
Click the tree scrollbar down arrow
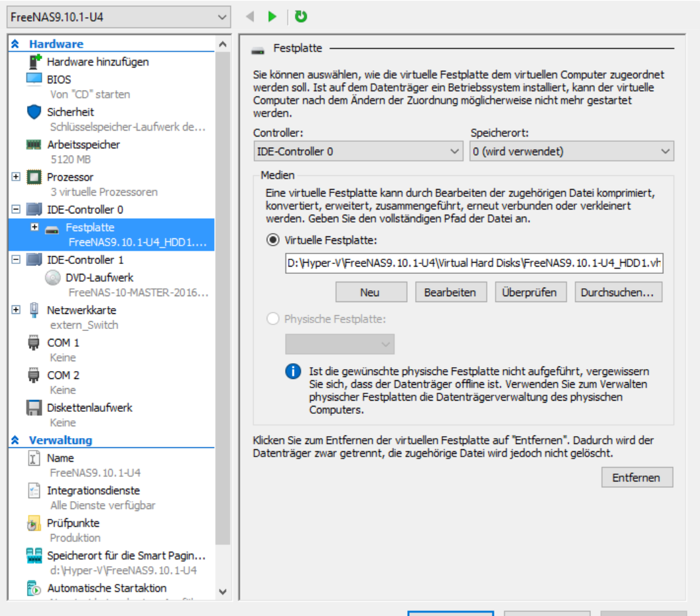click(x=223, y=592)
